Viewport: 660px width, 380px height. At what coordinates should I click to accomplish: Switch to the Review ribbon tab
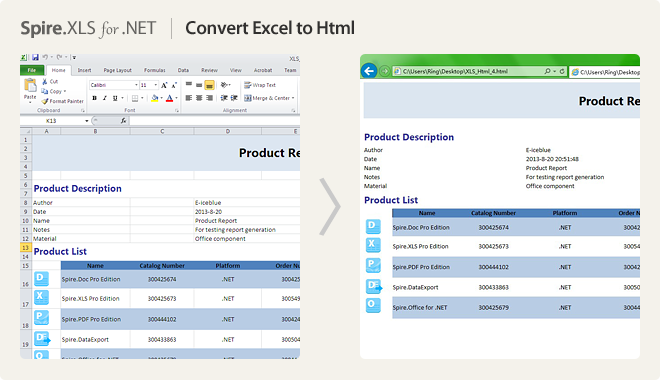click(x=209, y=70)
